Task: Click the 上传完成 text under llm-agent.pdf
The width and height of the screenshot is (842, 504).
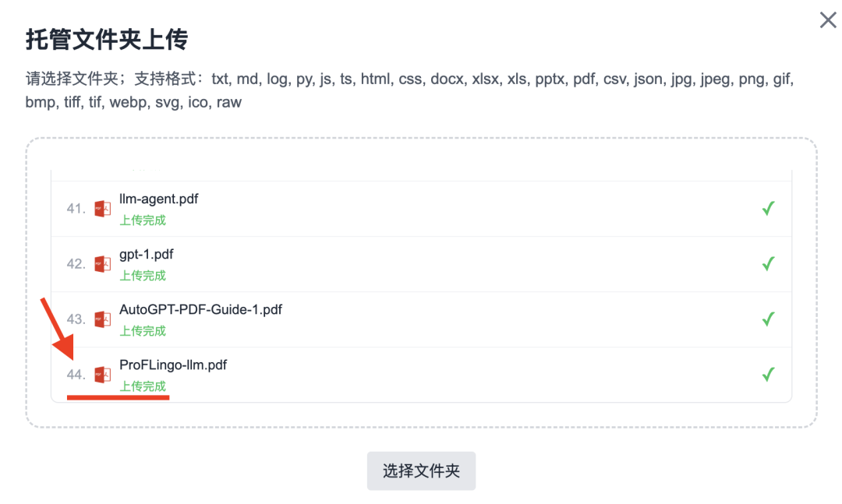Action: (142, 220)
